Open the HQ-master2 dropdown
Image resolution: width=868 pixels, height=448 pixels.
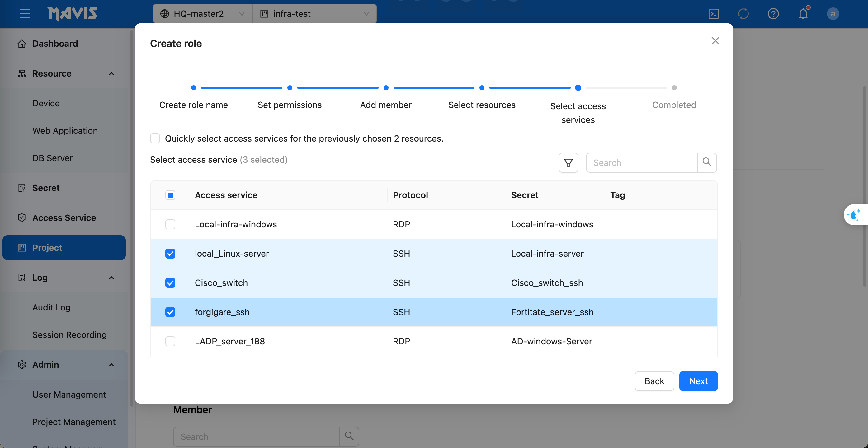pos(202,14)
